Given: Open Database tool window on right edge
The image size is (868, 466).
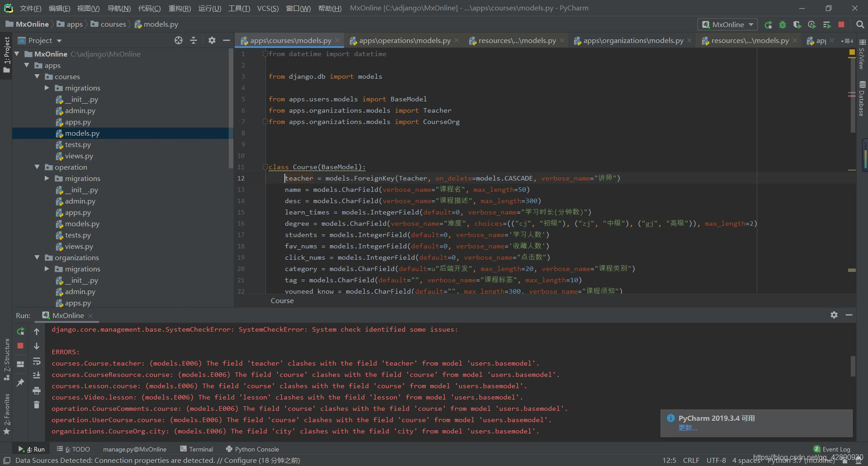Looking at the screenshot, I should click(862, 99).
